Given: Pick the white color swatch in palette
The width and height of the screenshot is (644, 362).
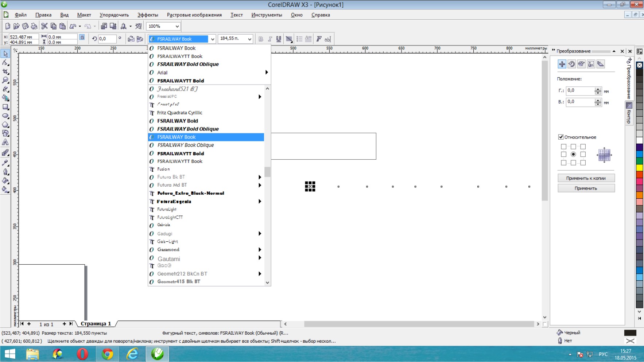Looking at the screenshot, I should pyautogui.click(x=640, y=140).
